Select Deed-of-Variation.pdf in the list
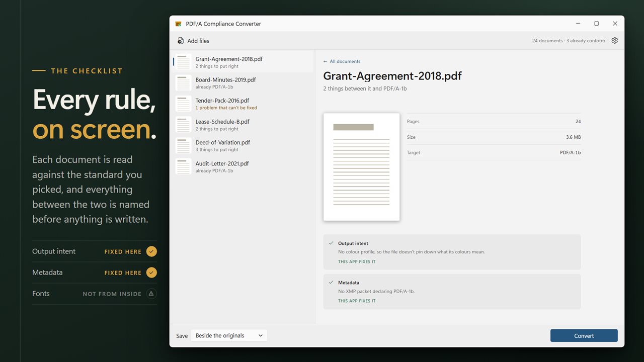This screenshot has height=362, width=644. pyautogui.click(x=244, y=146)
